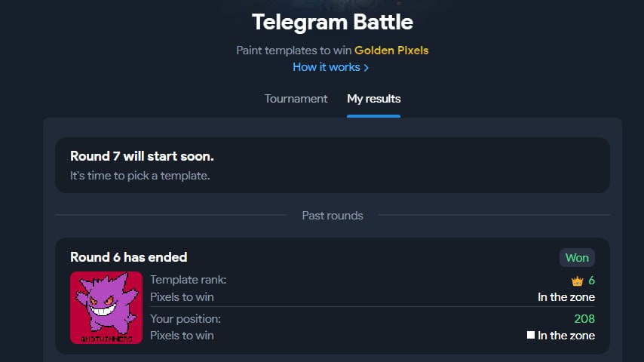
Task: Click It's time to pick a template text
Action: click(x=140, y=176)
